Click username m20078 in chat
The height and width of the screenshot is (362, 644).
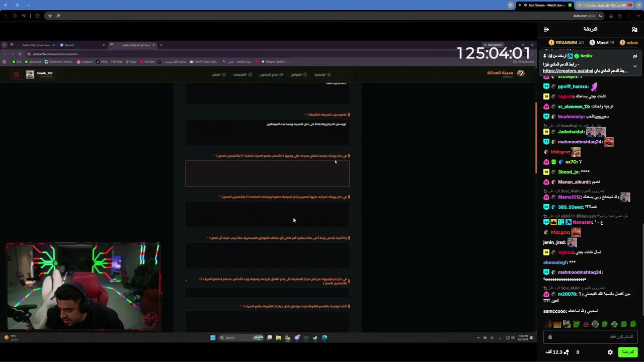click(567, 294)
